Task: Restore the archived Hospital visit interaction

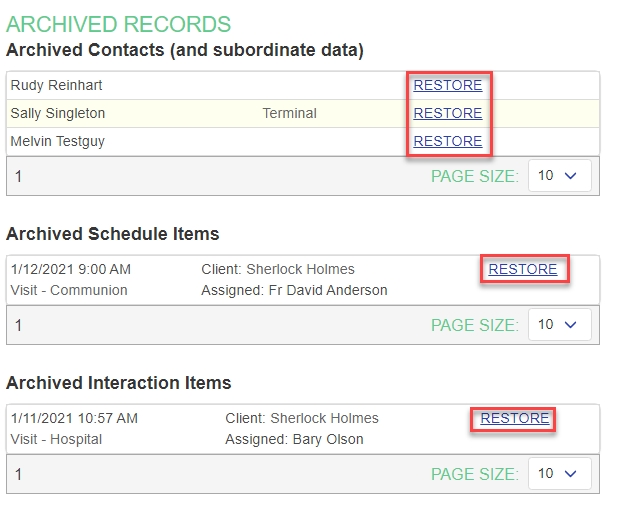Action: (515, 418)
